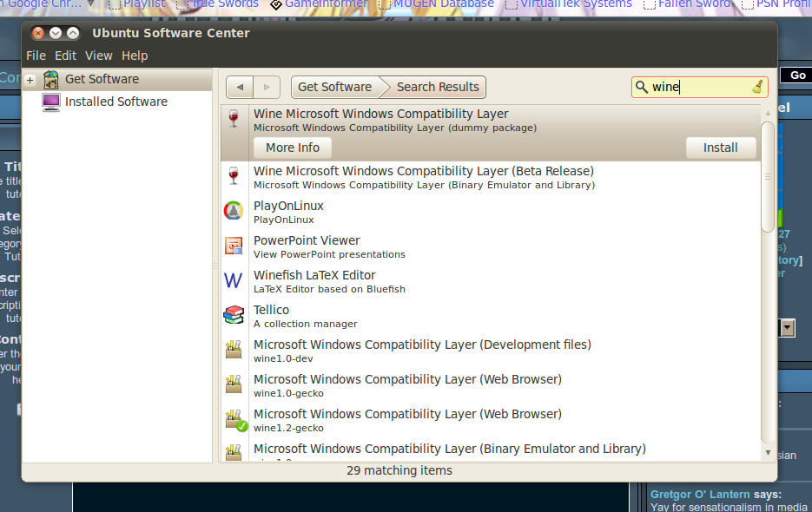This screenshot has height=512, width=812.
Task: Select the Tellico books icon
Action: pyautogui.click(x=234, y=315)
